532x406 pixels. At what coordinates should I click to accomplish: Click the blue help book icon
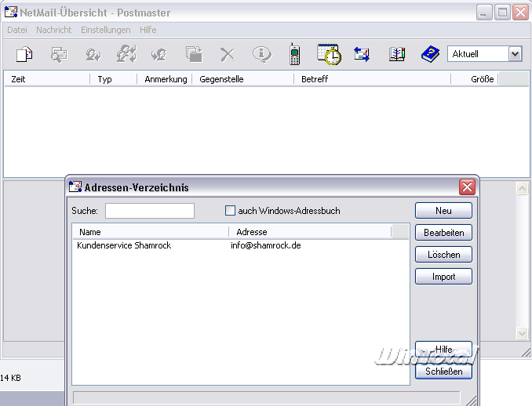(430, 54)
